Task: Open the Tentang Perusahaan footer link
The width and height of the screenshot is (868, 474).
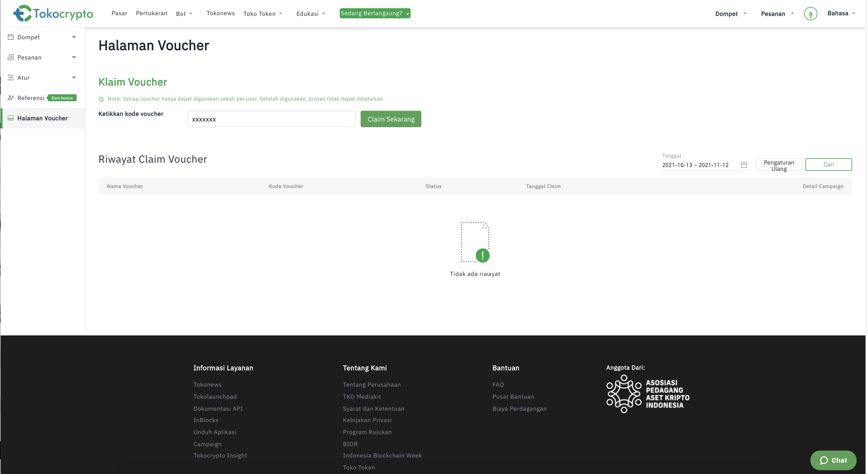Action: (x=372, y=385)
